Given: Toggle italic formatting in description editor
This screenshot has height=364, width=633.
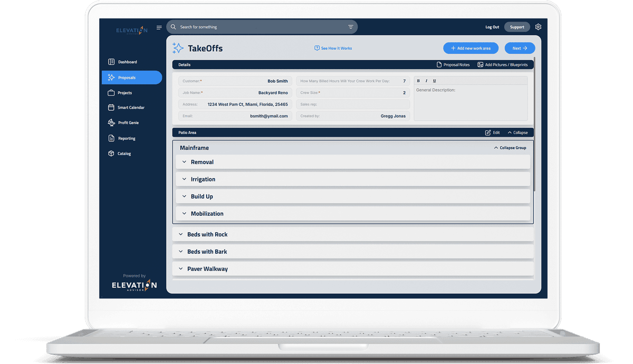Looking at the screenshot, I should (x=426, y=81).
